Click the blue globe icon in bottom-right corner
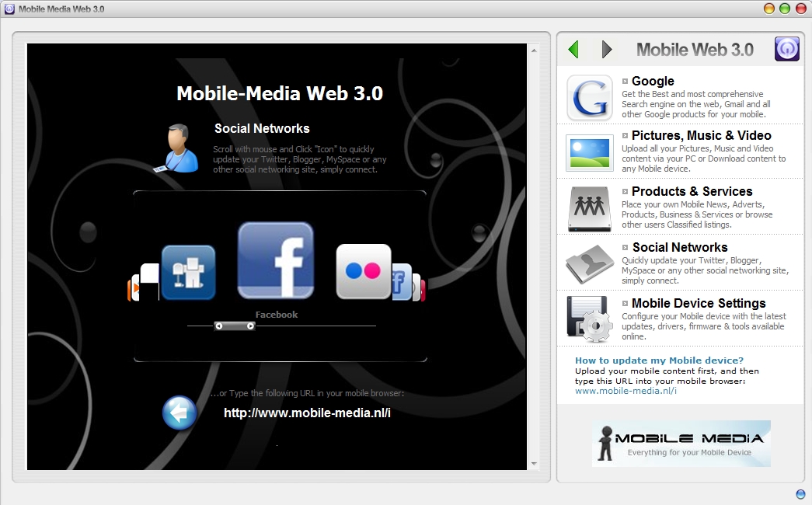 pos(800,494)
